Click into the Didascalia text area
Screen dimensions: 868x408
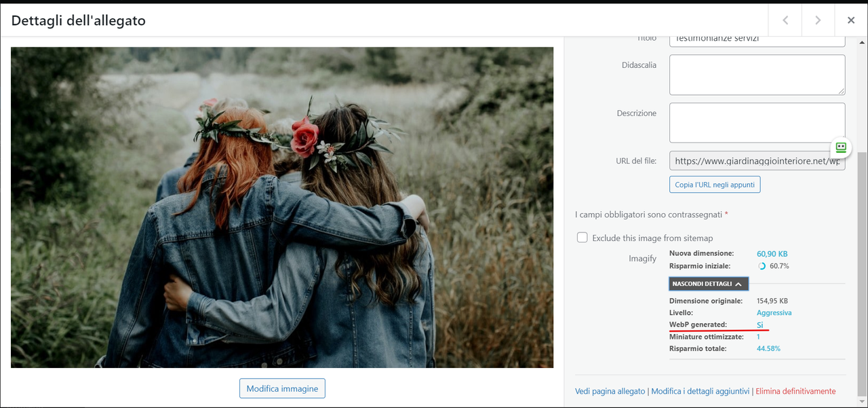[x=757, y=75]
